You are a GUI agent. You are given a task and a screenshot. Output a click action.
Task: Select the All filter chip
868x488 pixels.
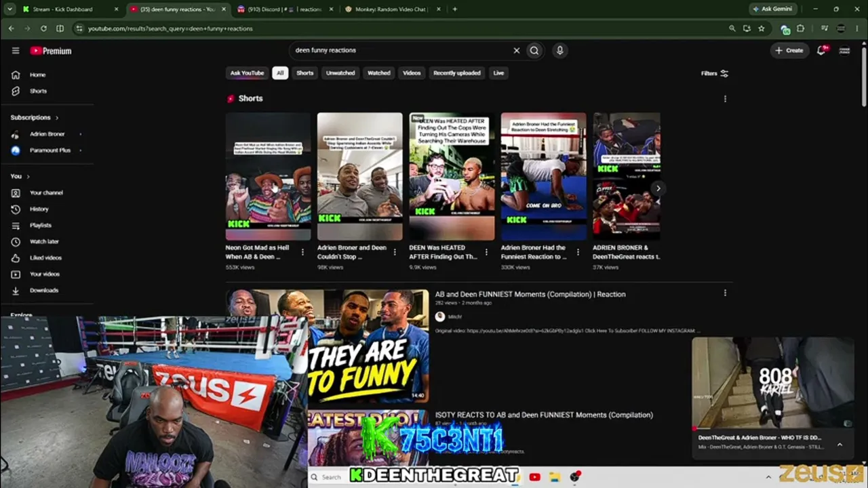(280, 73)
